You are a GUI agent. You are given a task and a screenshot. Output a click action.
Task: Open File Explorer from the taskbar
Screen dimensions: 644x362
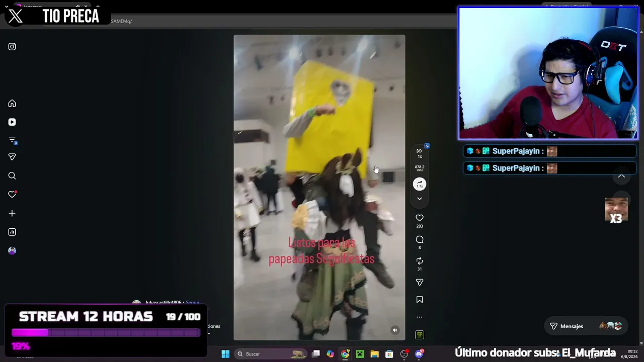click(374, 354)
